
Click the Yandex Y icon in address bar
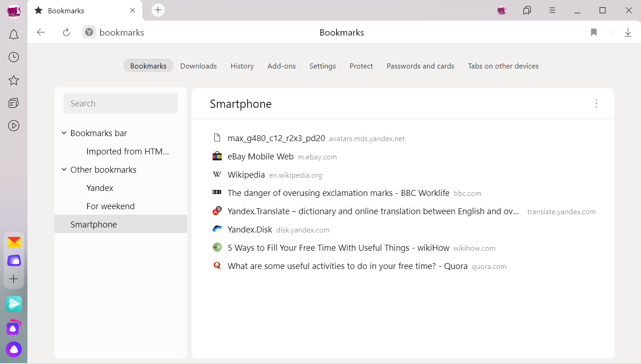89,32
